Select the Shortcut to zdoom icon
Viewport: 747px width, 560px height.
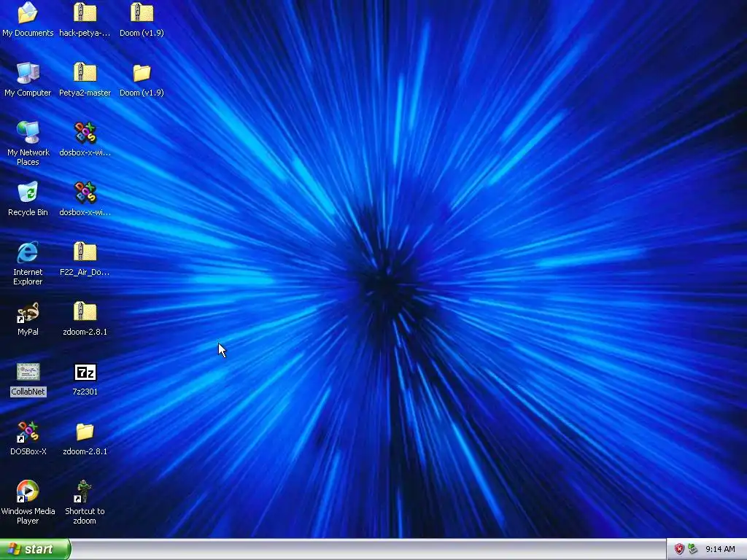tap(83, 491)
